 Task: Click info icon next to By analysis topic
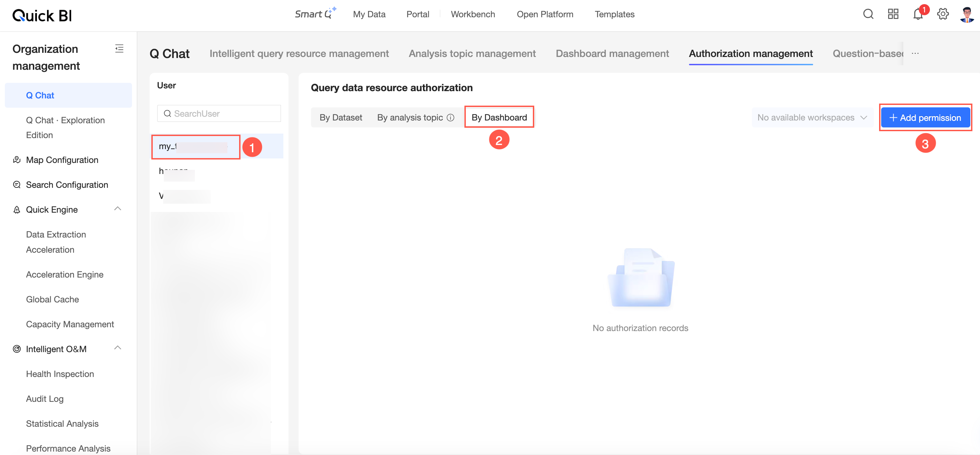[451, 117]
